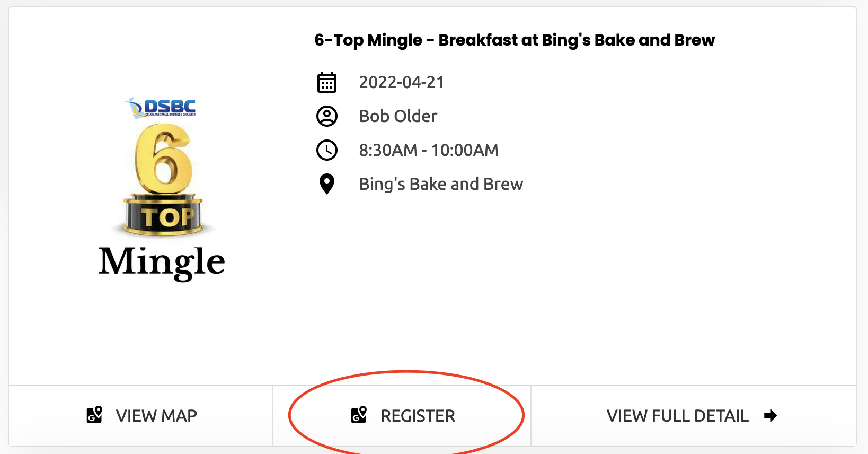Image resolution: width=868 pixels, height=454 pixels.
Task: Select the event date 2022-04-21
Action: pos(402,83)
